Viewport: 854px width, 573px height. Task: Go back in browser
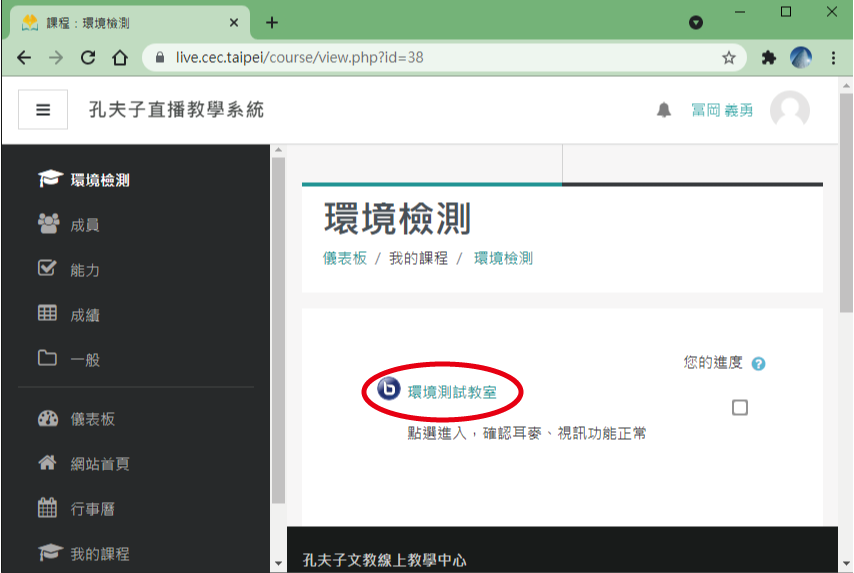[x=24, y=57]
